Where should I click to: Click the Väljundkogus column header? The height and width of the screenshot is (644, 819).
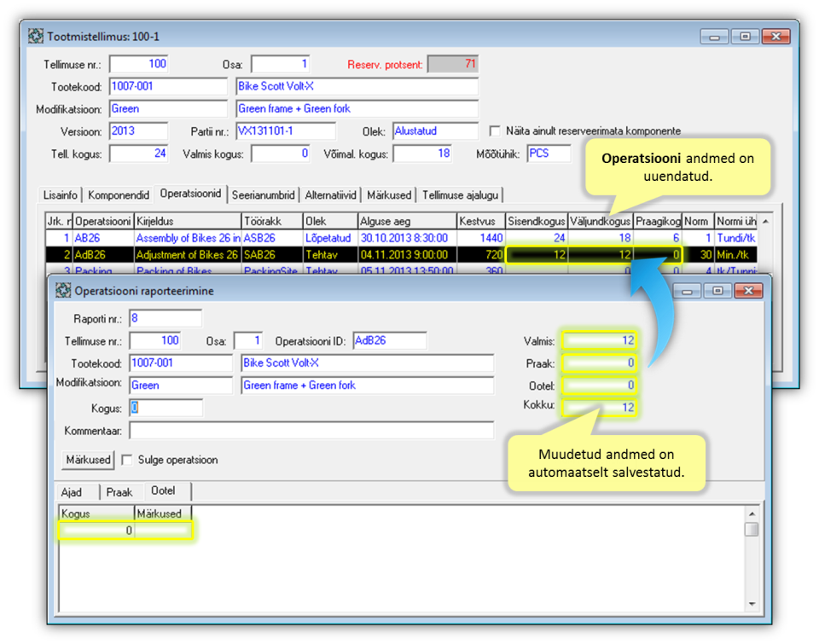point(600,222)
